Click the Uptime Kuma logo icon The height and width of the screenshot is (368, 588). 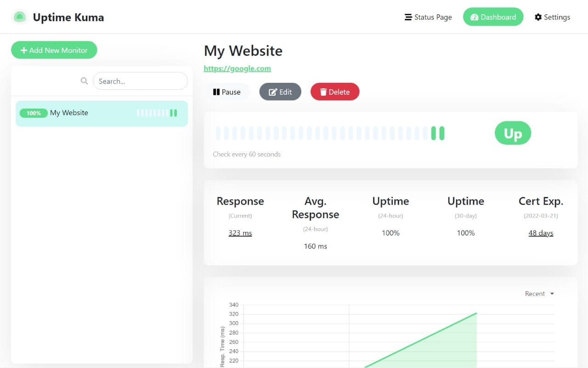[x=19, y=17]
